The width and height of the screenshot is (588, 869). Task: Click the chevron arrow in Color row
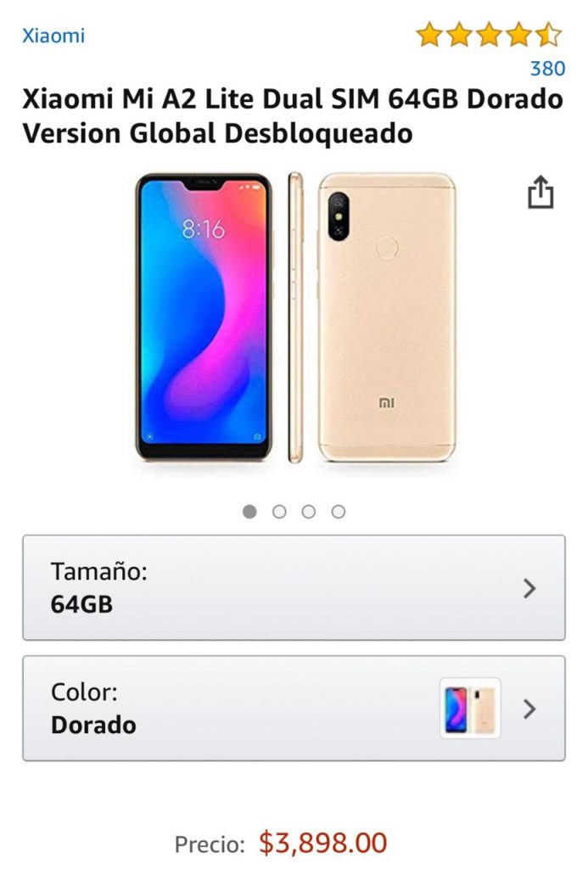click(529, 709)
